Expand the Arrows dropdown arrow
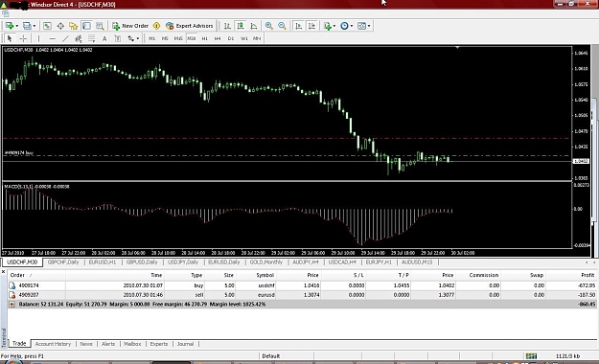Screen dimensions: 599x364 click(x=137, y=38)
